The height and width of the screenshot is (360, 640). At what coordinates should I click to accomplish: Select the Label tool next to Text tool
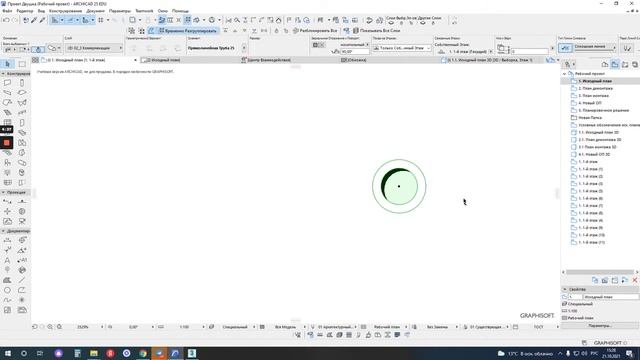pos(22,260)
